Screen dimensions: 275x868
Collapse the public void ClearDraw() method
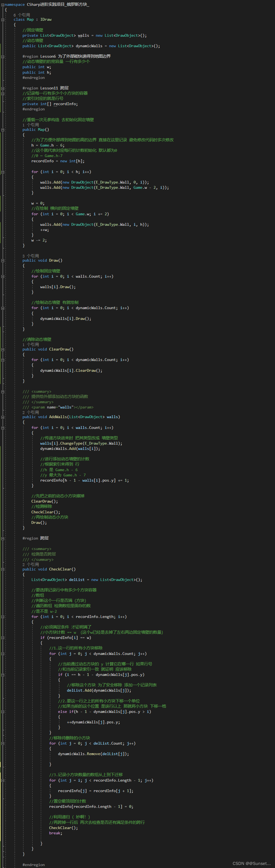click(x=3, y=349)
